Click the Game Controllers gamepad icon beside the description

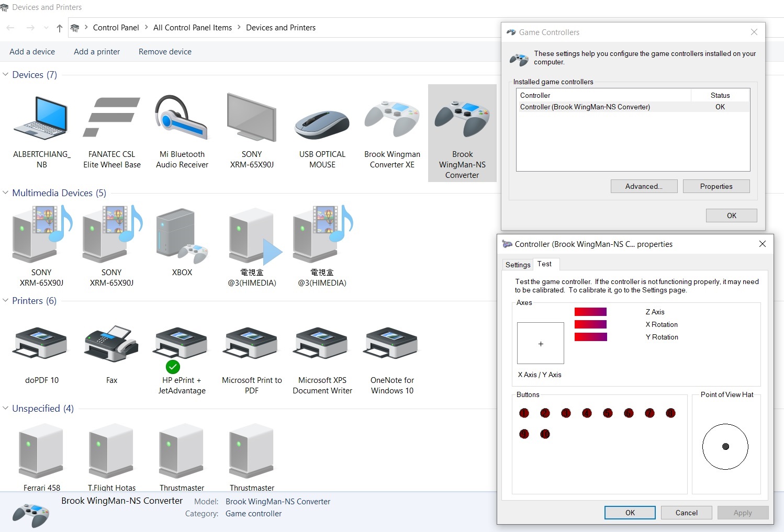point(519,59)
